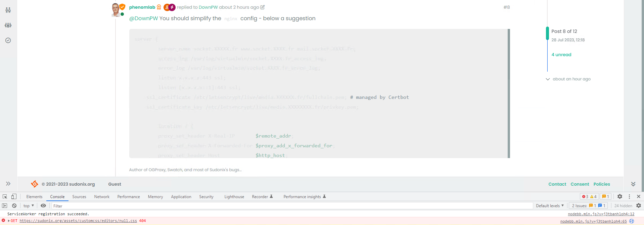Click the 2 Issues button
The height and width of the screenshot is (225, 644).
(x=588, y=206)
